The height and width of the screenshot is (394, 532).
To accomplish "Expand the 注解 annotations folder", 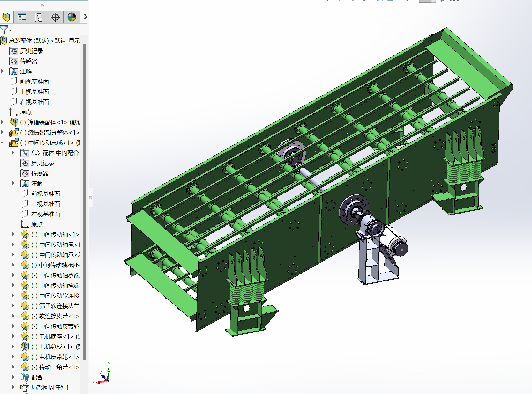I will [x=3, y=71].
